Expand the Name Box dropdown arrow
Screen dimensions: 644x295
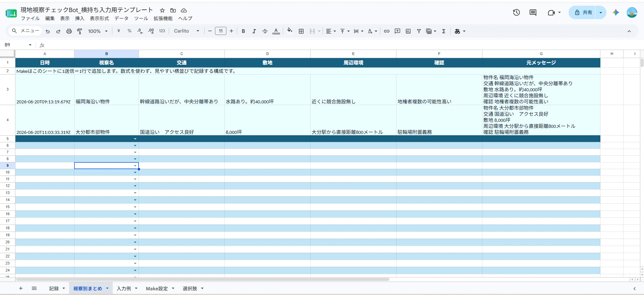tap(30, 45)
